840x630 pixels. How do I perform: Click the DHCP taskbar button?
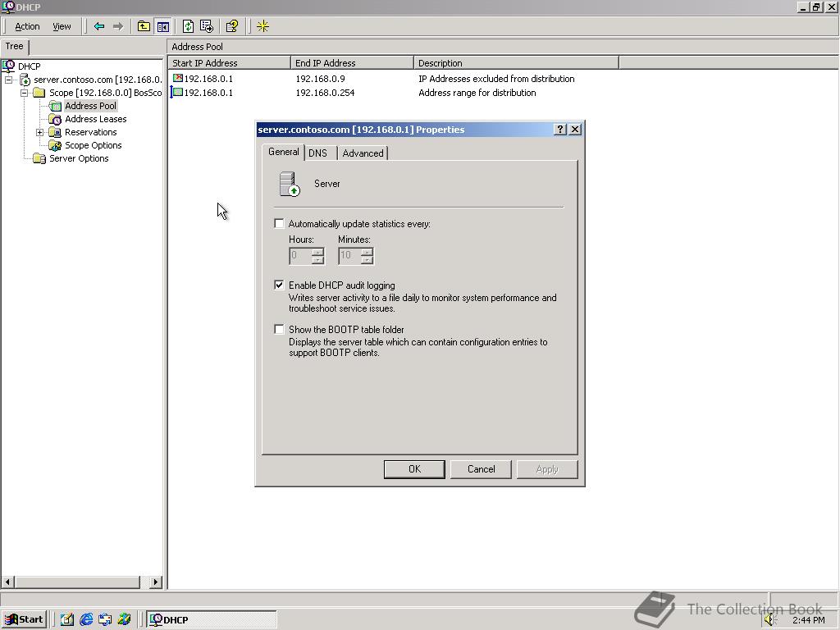pyautogui.click(x=212, y=619)
